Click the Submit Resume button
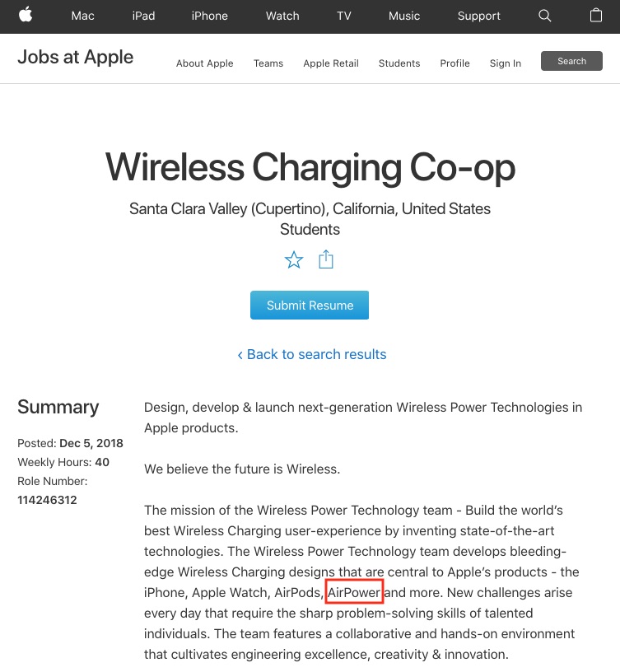 (310, 306)
